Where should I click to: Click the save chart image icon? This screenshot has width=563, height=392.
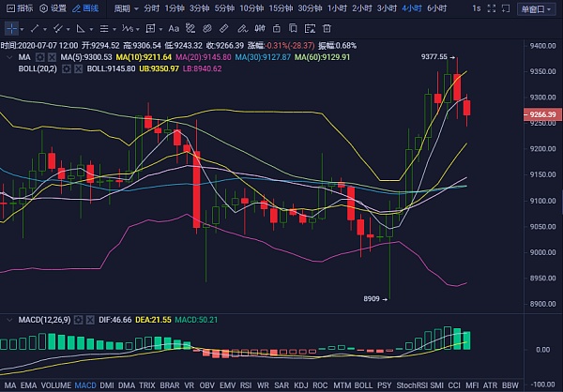coord(310,28)
